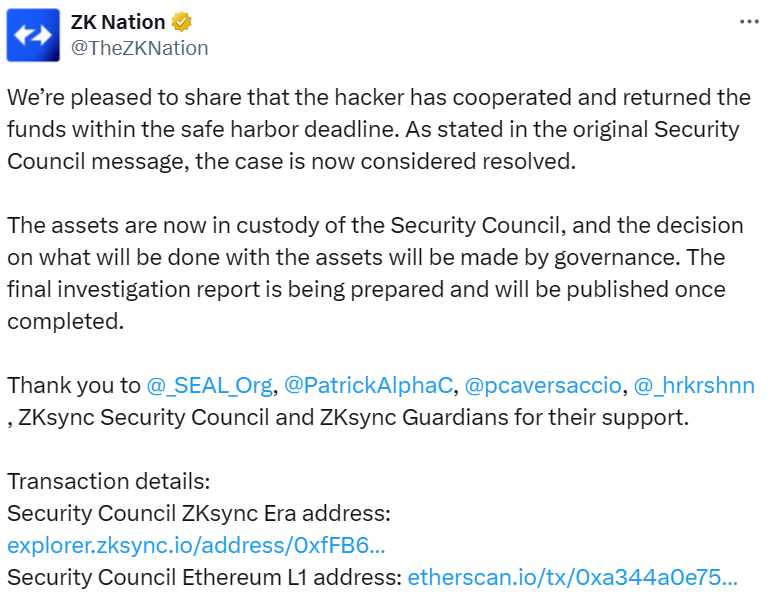Image resolution: width=771 pixels, height=595 pixels.
Task: Click the "Transaction details:" line
Action: point(108,481)
